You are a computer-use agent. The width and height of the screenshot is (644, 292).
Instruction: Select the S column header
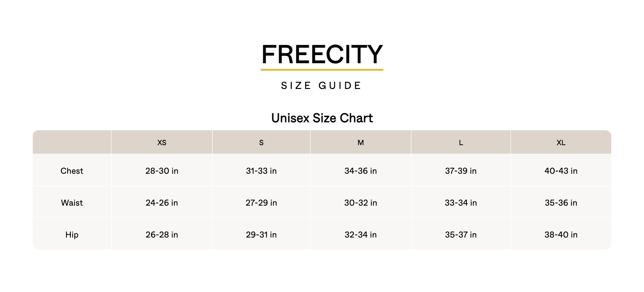tap(261, 142)
